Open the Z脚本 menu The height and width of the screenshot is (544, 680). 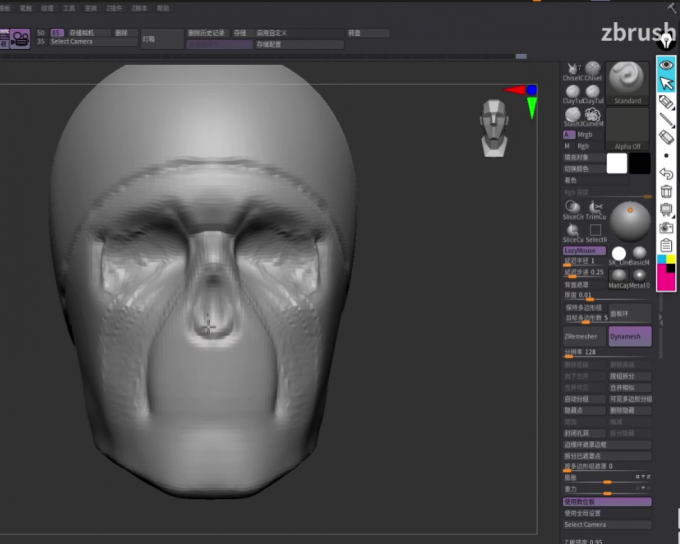tap(139, 8)
